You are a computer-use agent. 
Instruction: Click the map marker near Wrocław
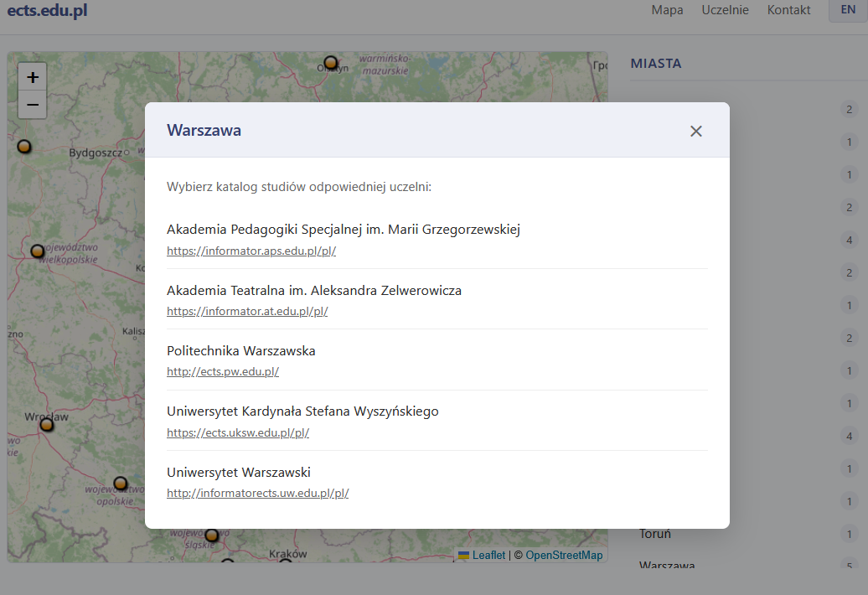(x=48, y=424)
